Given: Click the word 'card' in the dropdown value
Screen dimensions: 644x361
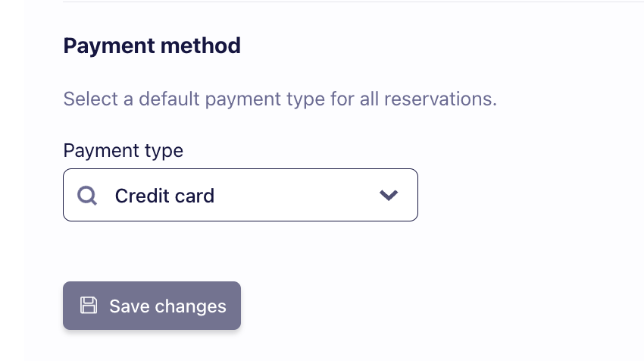Looking at the screenshot, I should (x=195, y=196).
